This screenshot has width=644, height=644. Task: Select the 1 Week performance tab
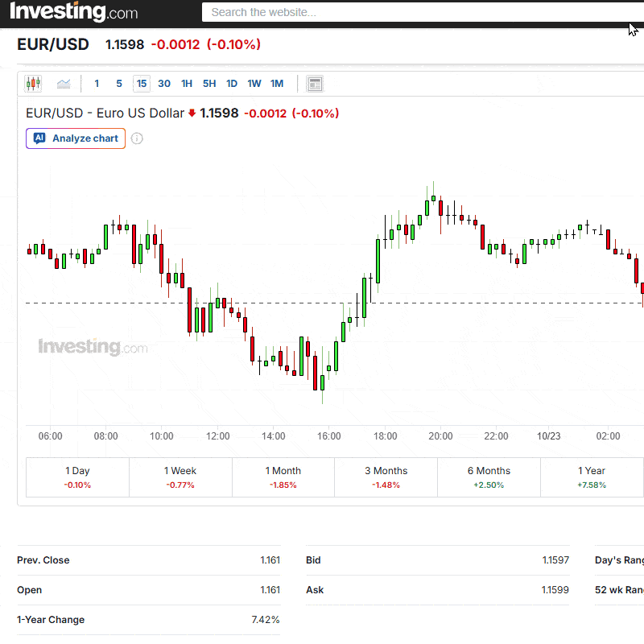point(180,477)
